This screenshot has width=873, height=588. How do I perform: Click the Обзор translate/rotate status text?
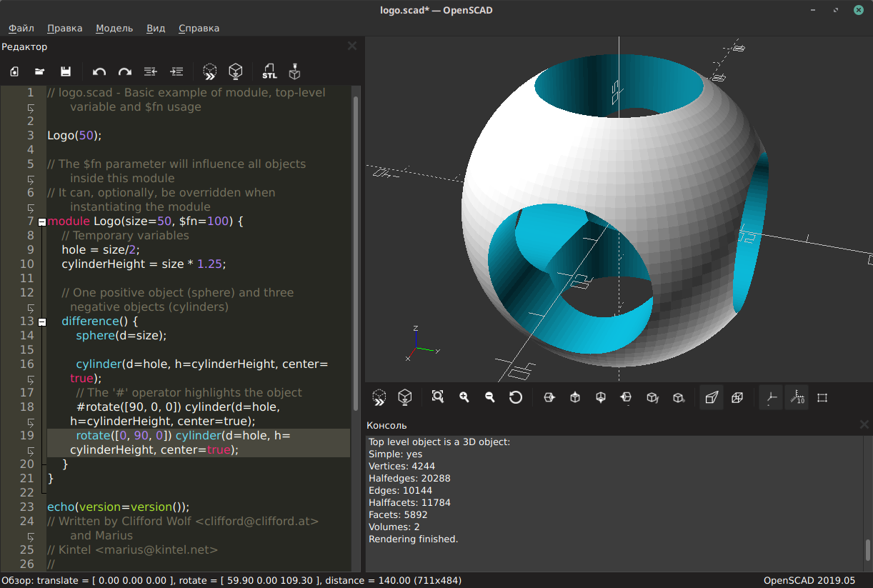pos(231,580)
